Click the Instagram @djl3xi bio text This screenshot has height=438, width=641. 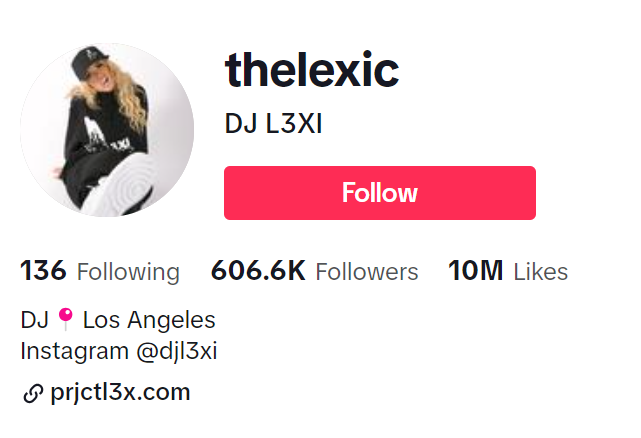click(119, 351)
